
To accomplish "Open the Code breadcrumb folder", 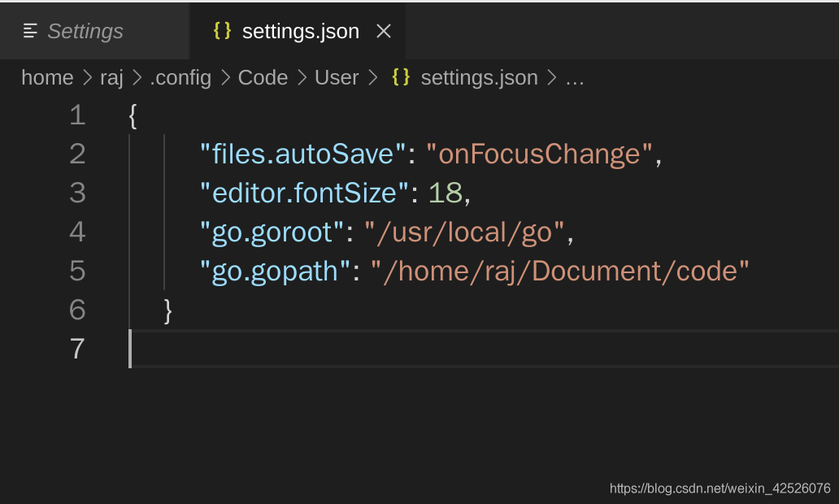I will coord(263,78).
